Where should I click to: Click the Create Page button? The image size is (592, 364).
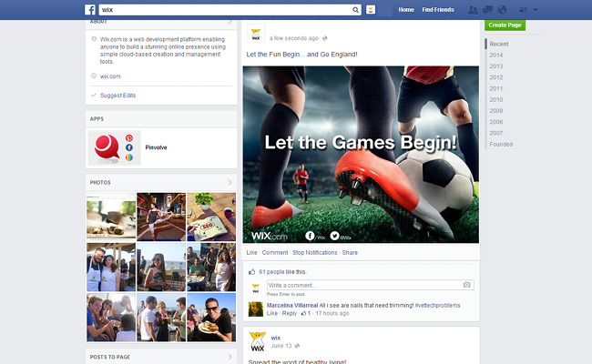click(505, 25)
